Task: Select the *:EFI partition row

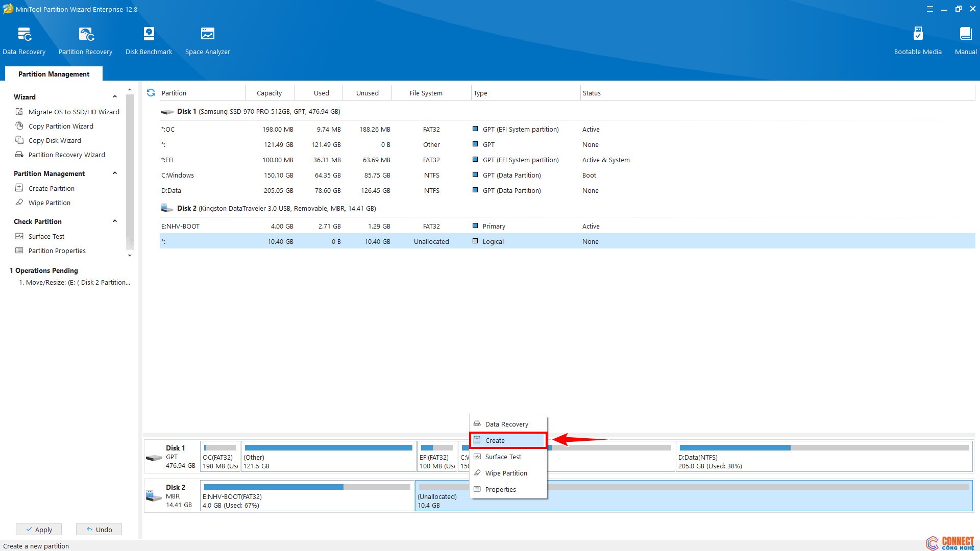Action: click(x=567, y=160)
